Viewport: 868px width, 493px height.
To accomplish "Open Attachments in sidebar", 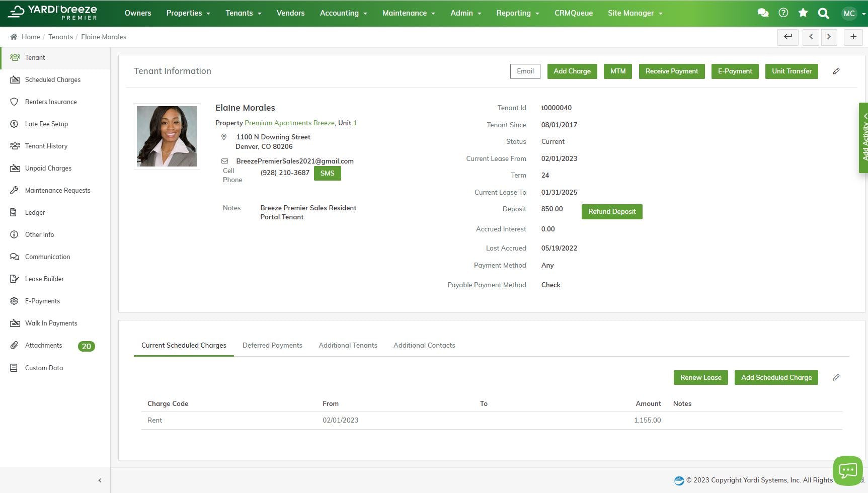I will pyautogui.click(x=55, y=346).
